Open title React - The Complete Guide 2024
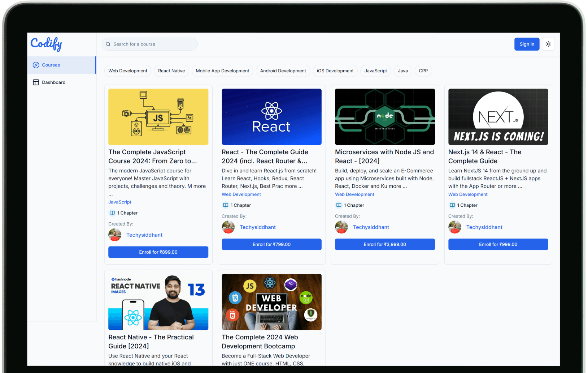The width and height of the screenshot is (588, 373). (x=265, y=157)
